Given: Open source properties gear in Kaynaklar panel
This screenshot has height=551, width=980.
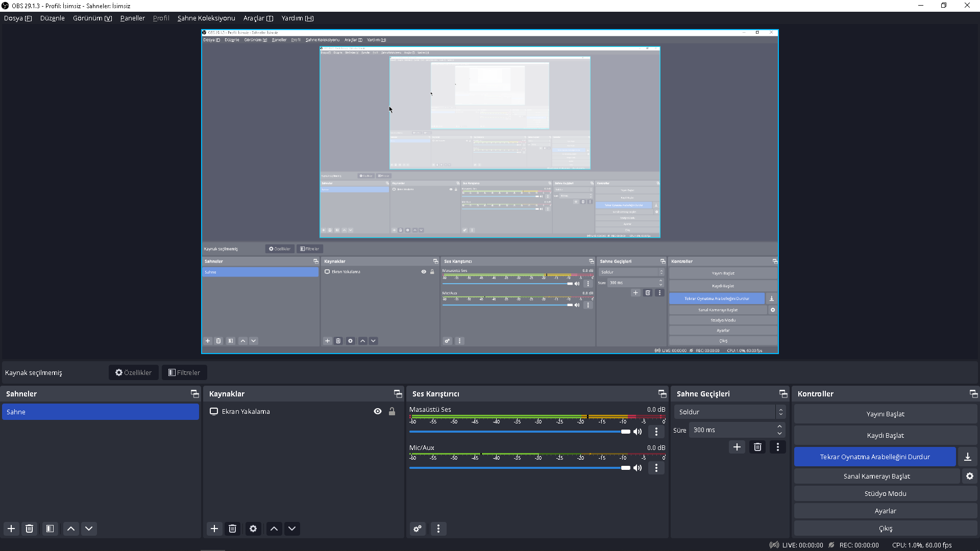Looking at the screenshot, I should pos(253,529).
